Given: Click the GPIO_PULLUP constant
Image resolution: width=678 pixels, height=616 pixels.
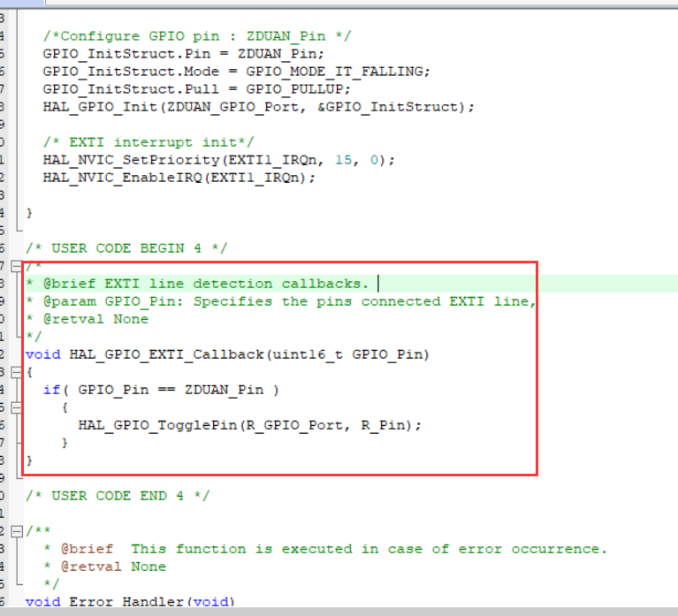Looking at the screenshot, I should tap(294, 89).
